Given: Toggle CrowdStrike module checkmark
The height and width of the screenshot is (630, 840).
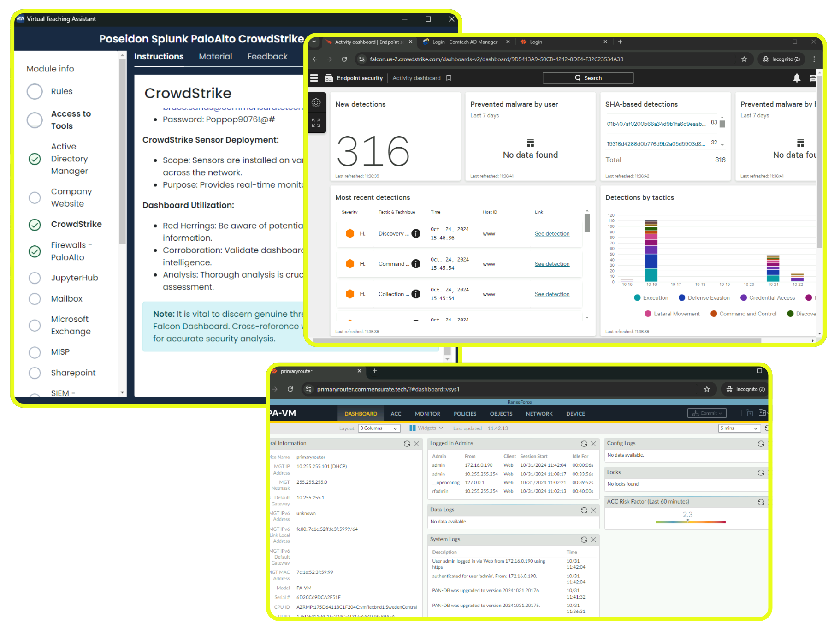Looking at the screenshot, I should [35, 225].
